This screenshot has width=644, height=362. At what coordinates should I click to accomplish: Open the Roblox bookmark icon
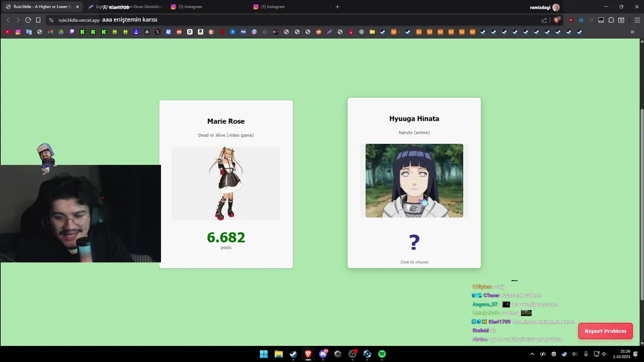(x=169, y=32)
